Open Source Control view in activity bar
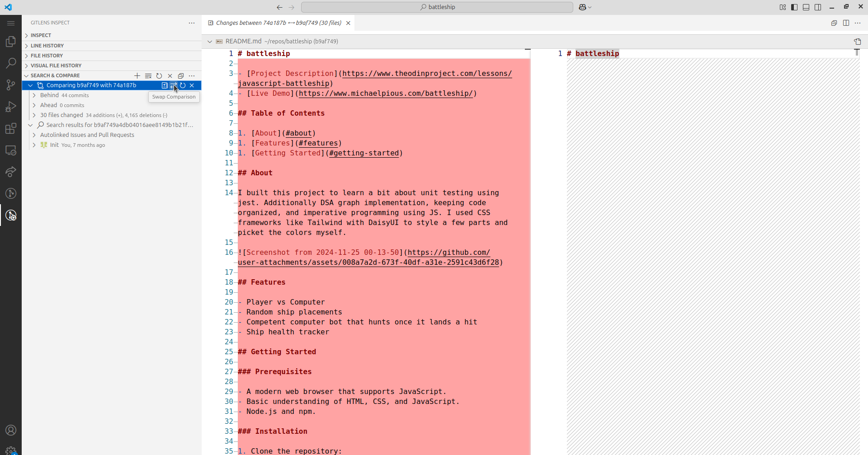 (x=11, y=85)
